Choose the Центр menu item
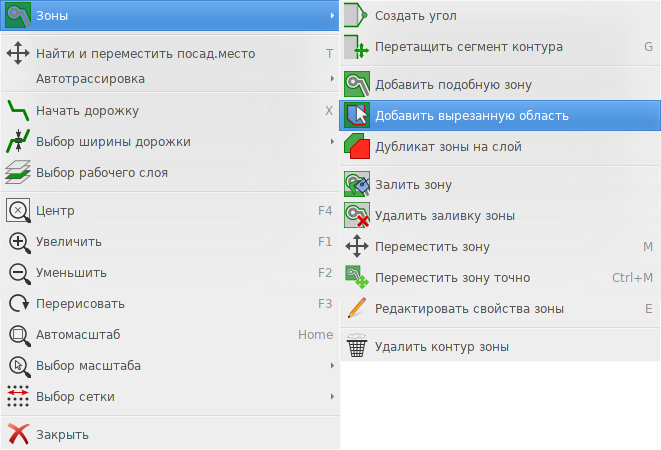This screenshot has height=450, width=661. click(x=170, y=210)
